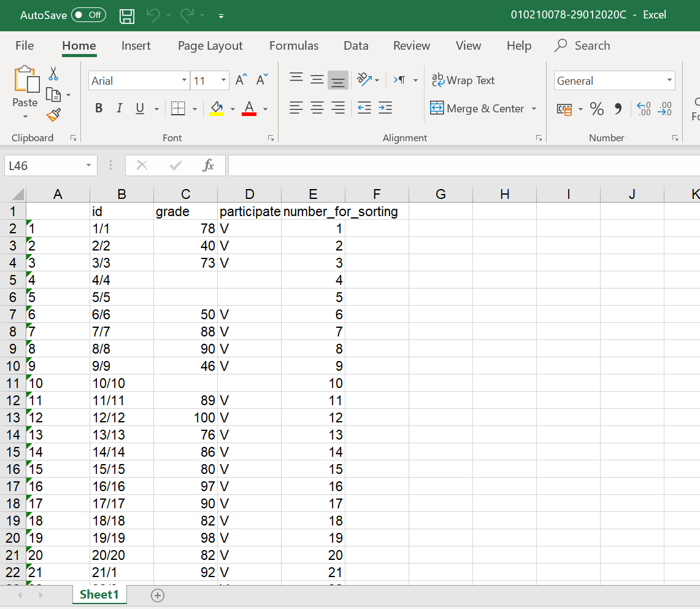
Task: Apply Percent Style icon
Action: [597, 109]
